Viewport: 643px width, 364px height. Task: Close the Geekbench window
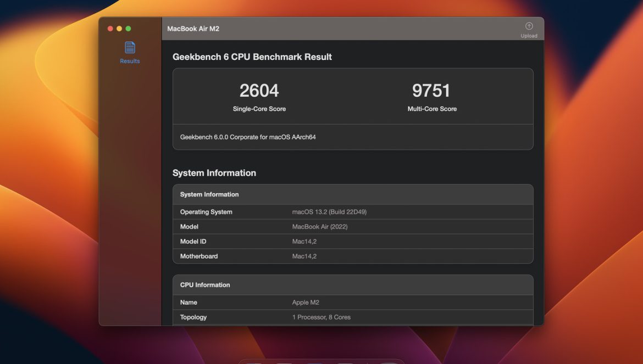[x=110, y=29]
